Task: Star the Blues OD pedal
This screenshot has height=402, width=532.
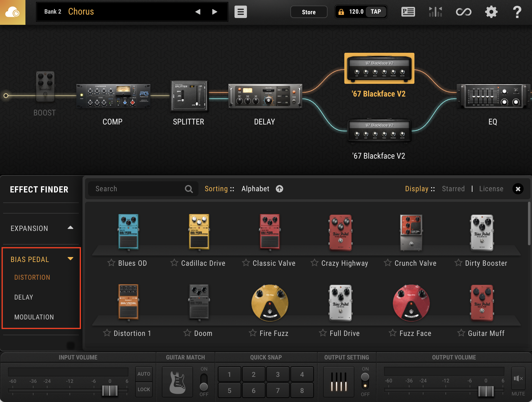Action: 111,263
